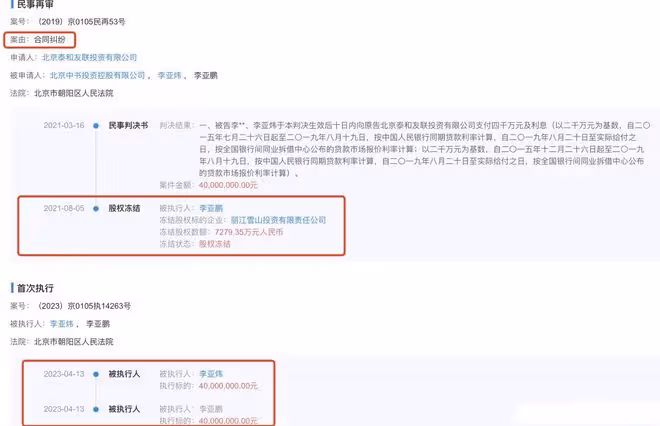
Task: Click 北京市朝阳区人民法院 in 首次执行 section
Action: [74, 341]
